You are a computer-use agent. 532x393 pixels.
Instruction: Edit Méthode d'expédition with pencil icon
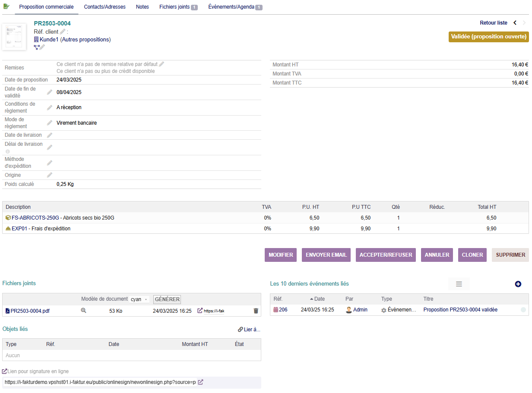click(x=50, y=163)
